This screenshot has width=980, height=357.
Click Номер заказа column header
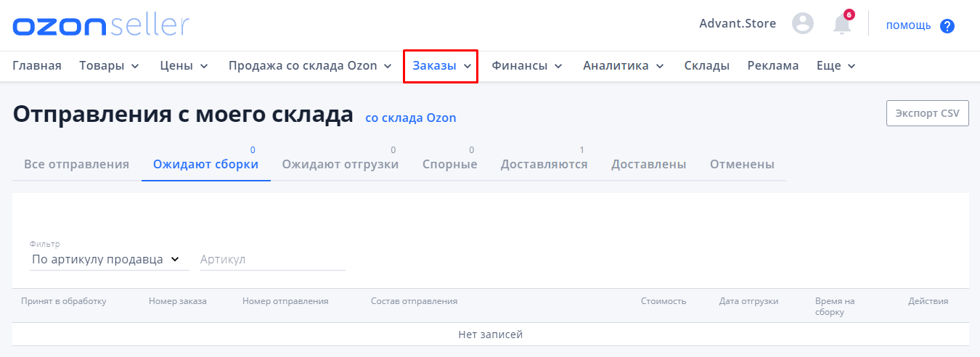tap(178, 301)
